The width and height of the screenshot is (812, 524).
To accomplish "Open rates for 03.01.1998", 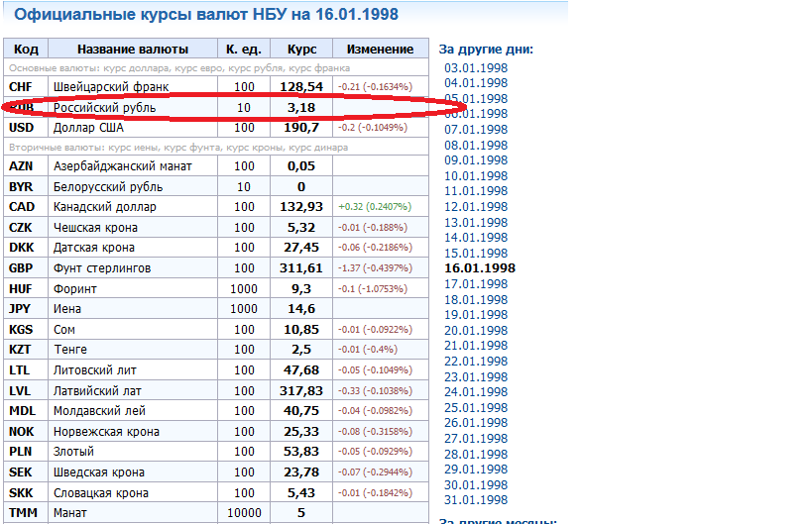I will [476, 68].
